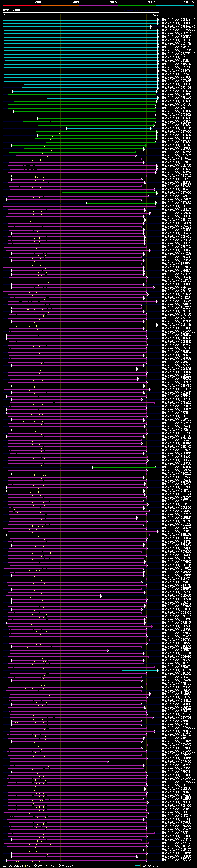Image resolution: width=197 pixels, height=868 pixels.
Task: Click hit label UniRef100_C4TGC0
Action: 177,91
